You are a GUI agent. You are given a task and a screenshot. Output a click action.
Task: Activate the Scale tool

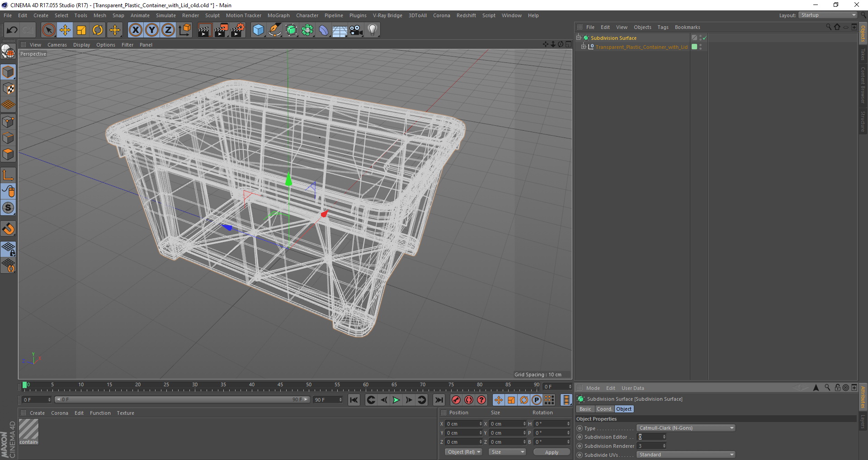[x=81, y=30]
